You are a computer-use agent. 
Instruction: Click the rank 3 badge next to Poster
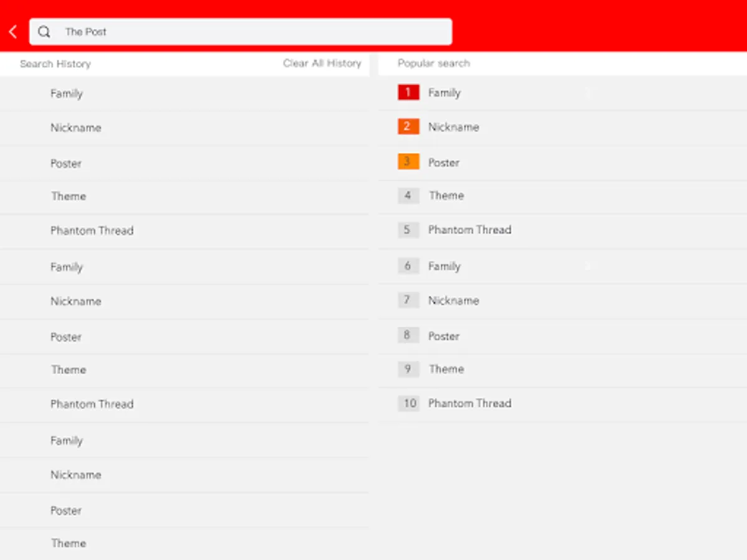(408, 161)
